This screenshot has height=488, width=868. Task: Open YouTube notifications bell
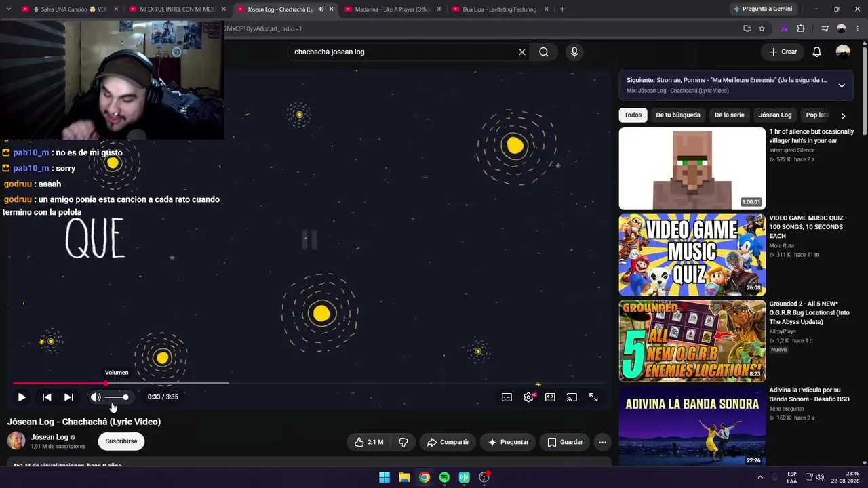coord(817,52)
